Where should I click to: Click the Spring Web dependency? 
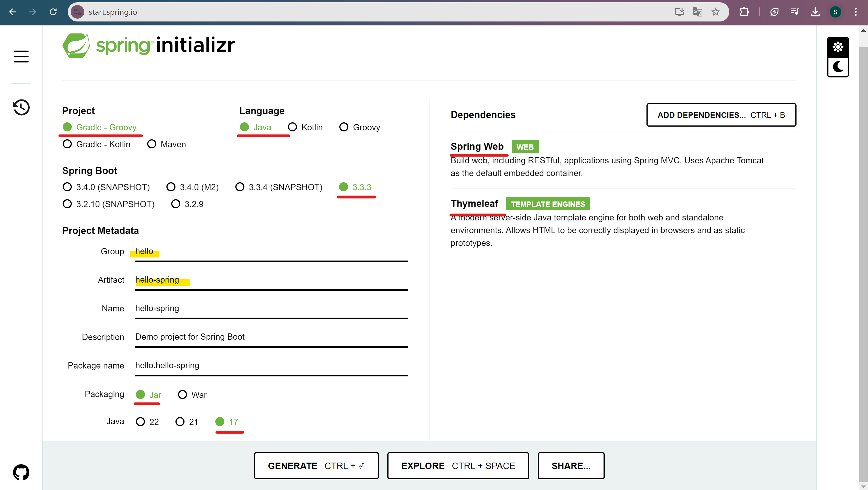[477, 147]
